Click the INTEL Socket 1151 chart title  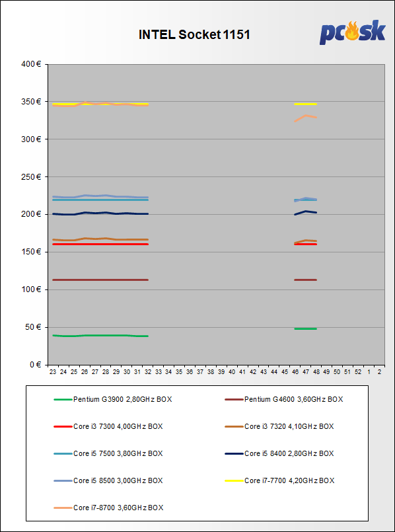[x=194, y=34]
